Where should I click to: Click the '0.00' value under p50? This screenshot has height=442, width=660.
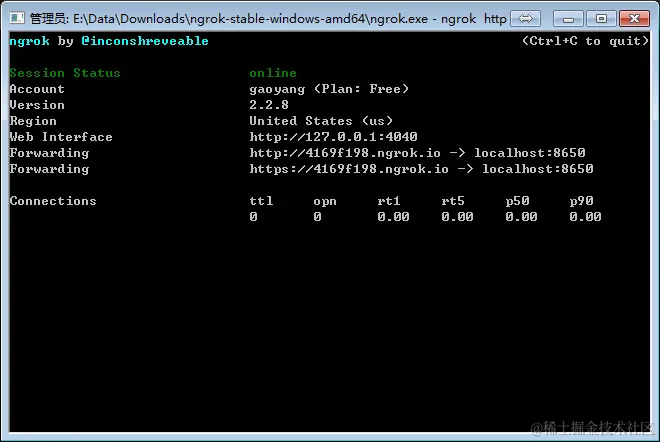[522, 217]
